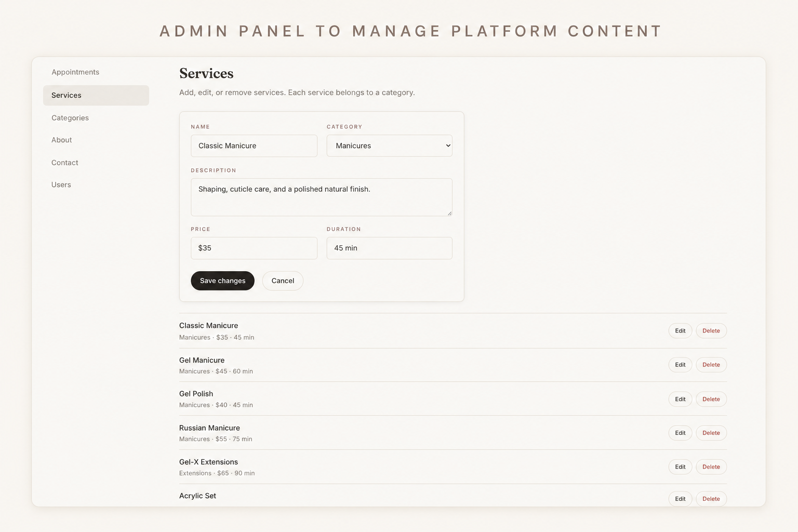Delete the Gel Manicure service
The height and width of the screenshot is (532, 798).
[711, 365]
